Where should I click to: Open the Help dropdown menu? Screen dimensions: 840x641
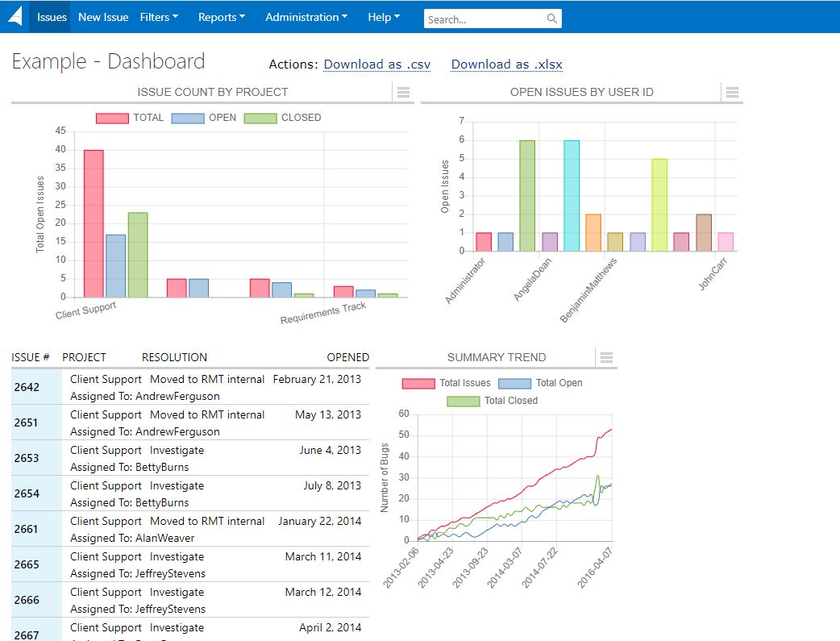pos(384,17)
